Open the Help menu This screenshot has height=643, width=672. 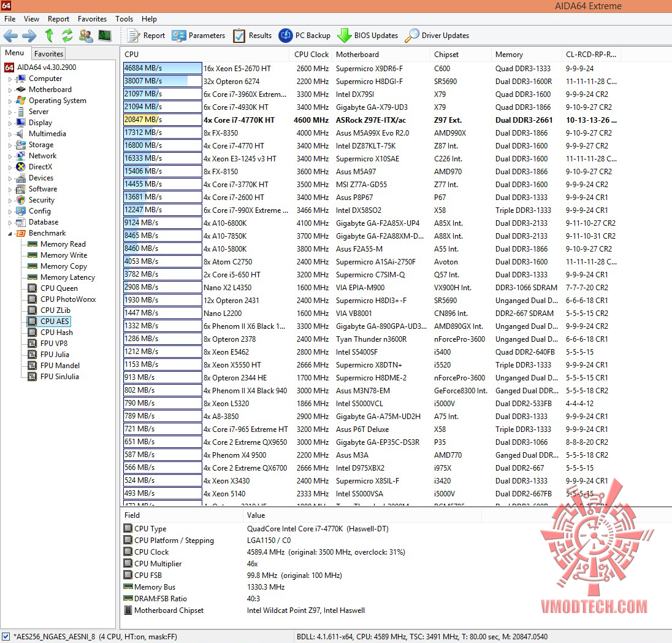tap(149, 19)
